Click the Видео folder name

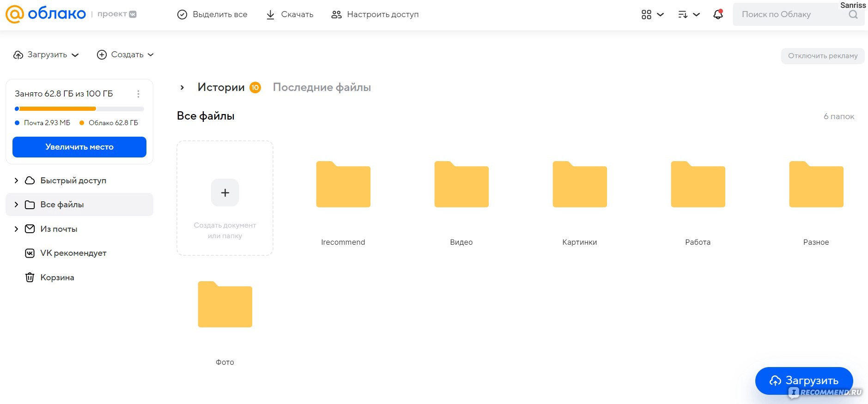click(461, 242)
